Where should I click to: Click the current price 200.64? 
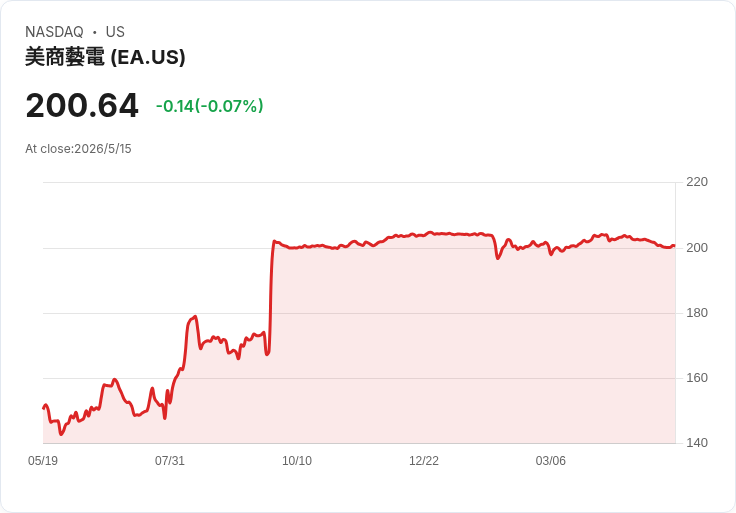pos(82,105)
